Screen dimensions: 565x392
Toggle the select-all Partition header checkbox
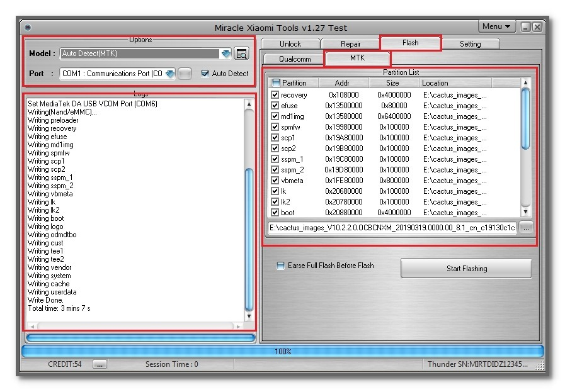tap(276, 83)
